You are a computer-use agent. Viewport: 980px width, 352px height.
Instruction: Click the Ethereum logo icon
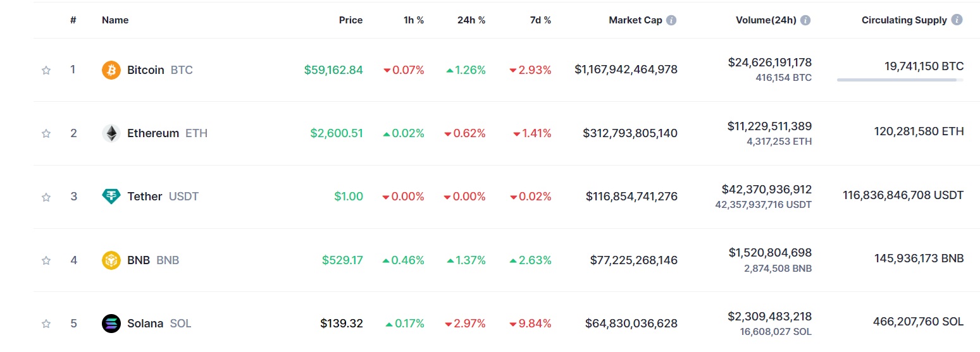coord(111,133)
